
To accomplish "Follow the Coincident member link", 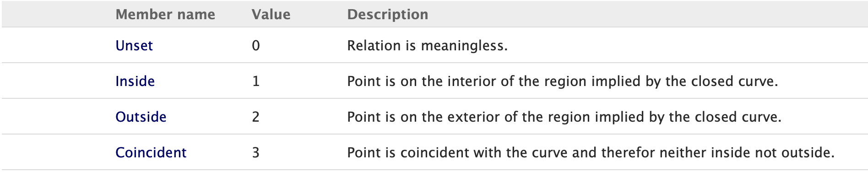I will (x=151, y=152).
